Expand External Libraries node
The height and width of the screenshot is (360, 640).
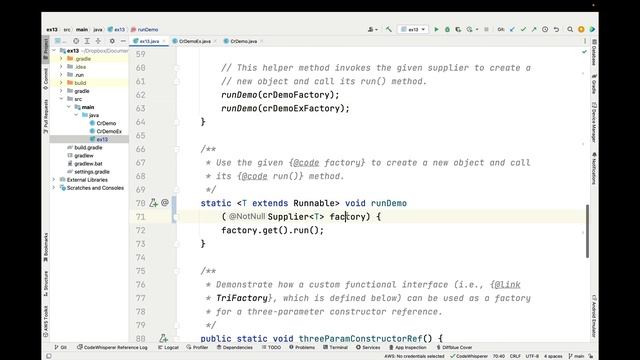pyautogui.click(x=53, y=180)
